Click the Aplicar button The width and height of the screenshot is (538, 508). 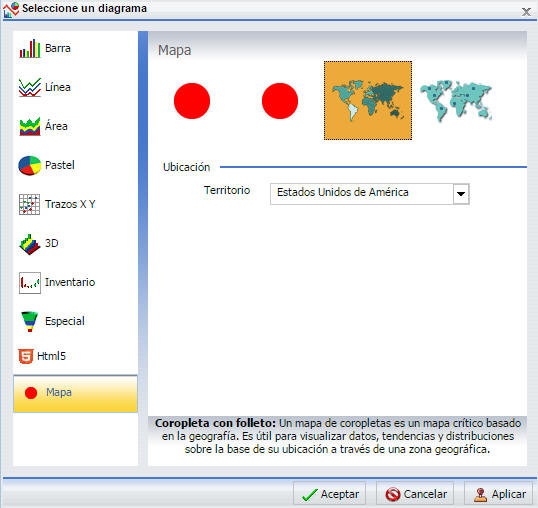click(499, 494)
